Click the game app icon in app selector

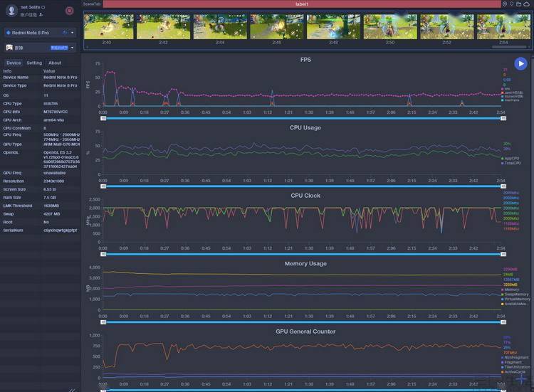tap(9, 48)
